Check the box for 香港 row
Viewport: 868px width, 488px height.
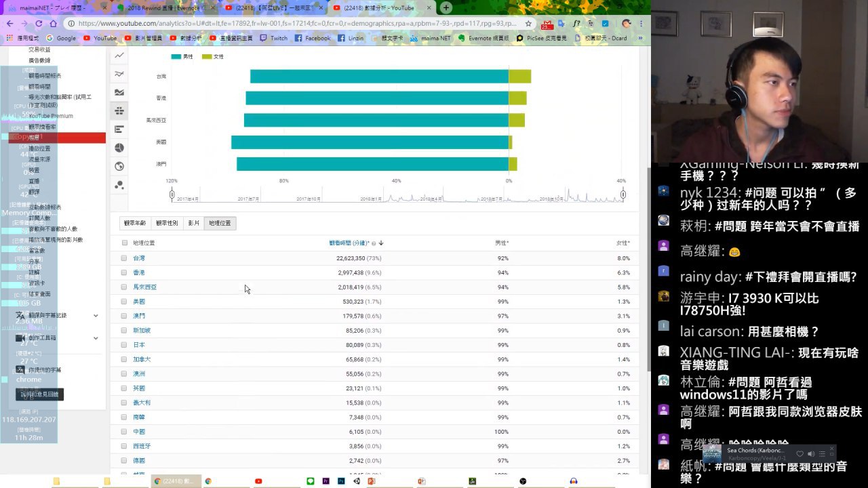(124, 272)
